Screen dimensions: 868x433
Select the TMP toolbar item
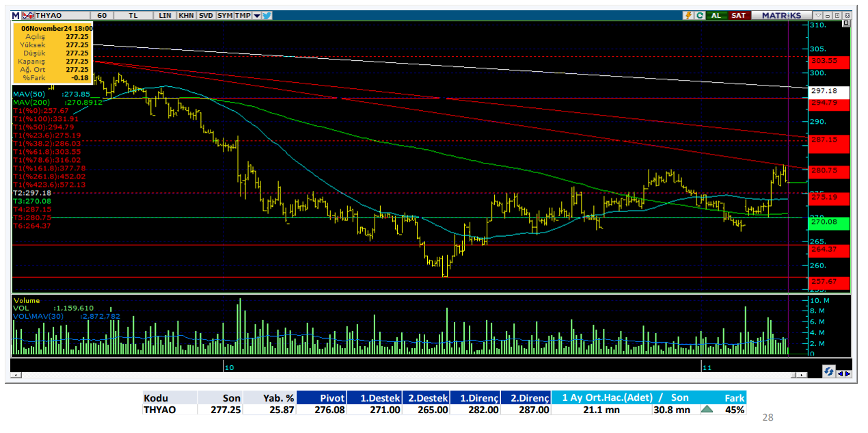(243, 15)
